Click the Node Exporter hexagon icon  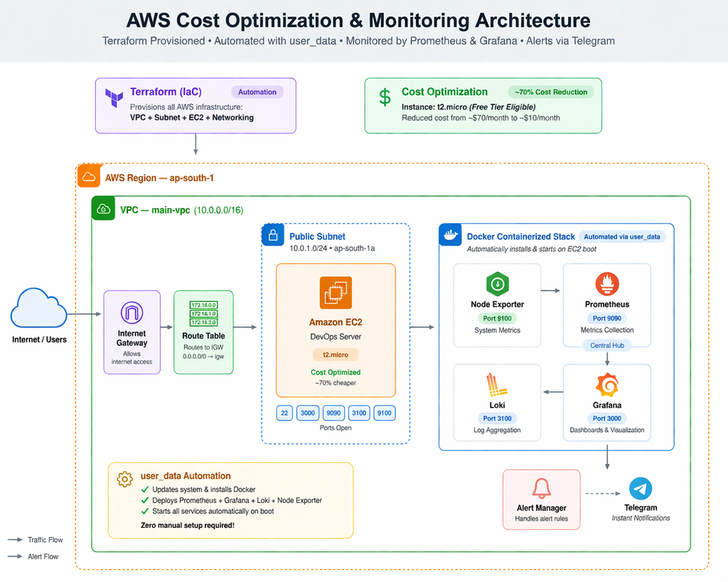pyautogui.click(x=498, y=284)
